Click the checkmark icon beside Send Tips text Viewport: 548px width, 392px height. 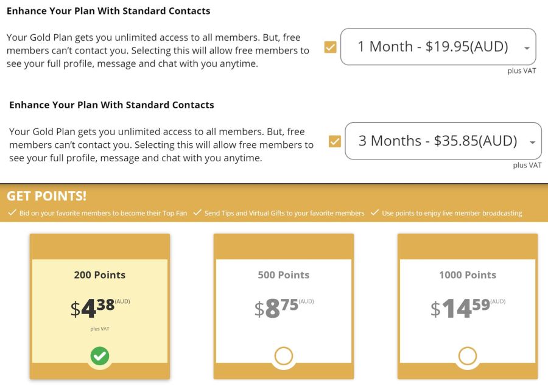197,212
